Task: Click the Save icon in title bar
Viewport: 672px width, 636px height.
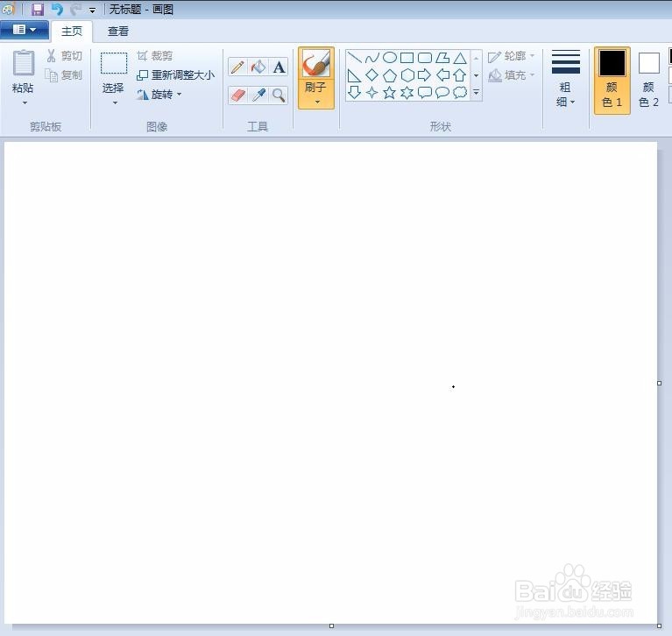Action: 38,9
